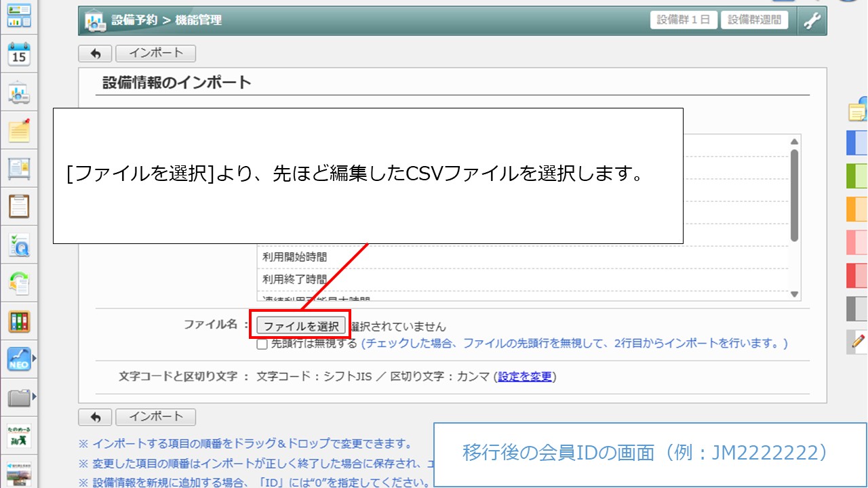Click the blue NEO icon
This screenshot has width=868, height=488.
click(x=19, y=359)
